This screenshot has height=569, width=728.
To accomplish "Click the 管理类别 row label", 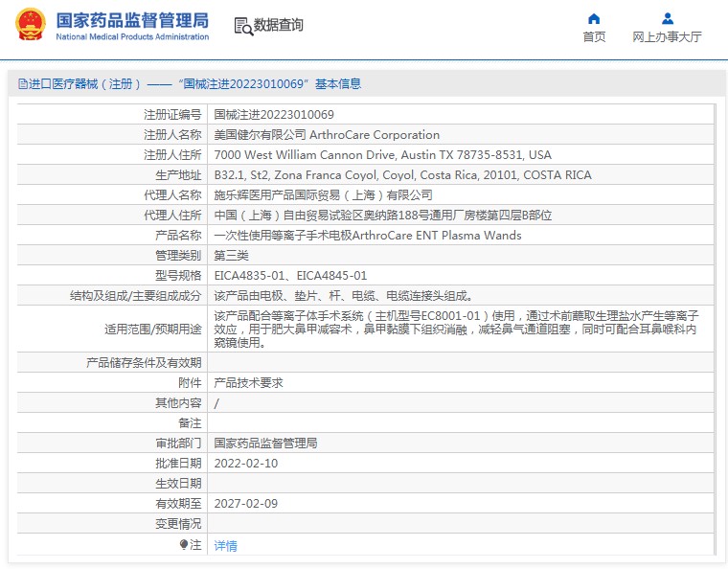I will [x=178, y=255].
